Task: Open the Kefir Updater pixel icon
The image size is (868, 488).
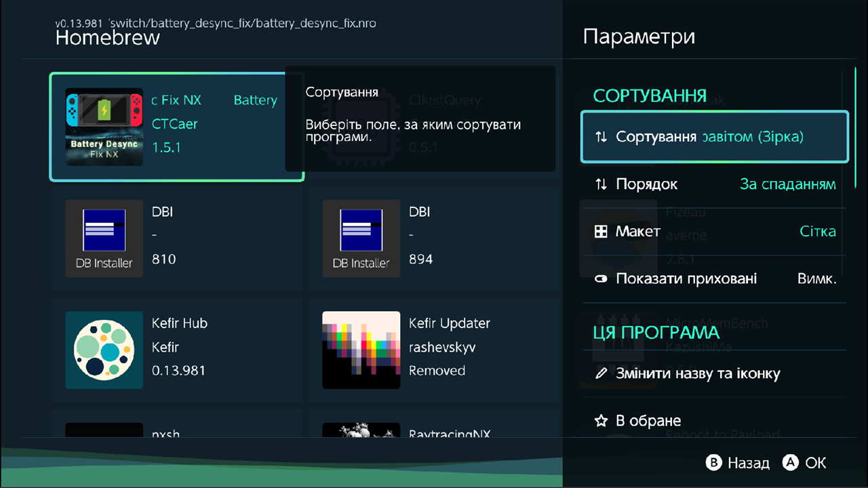Action: click(361, 350)
